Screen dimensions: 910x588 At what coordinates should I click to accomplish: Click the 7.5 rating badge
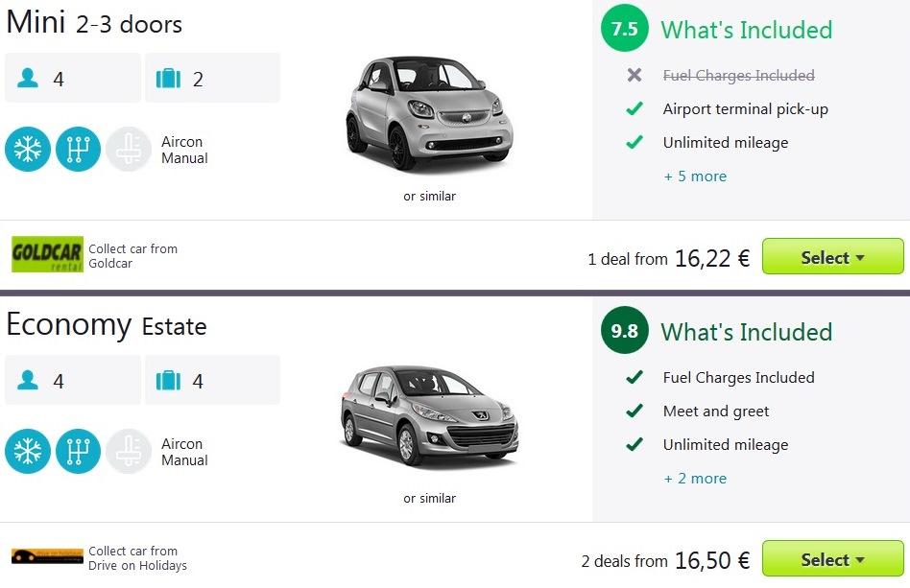click(x=625, y=29)
